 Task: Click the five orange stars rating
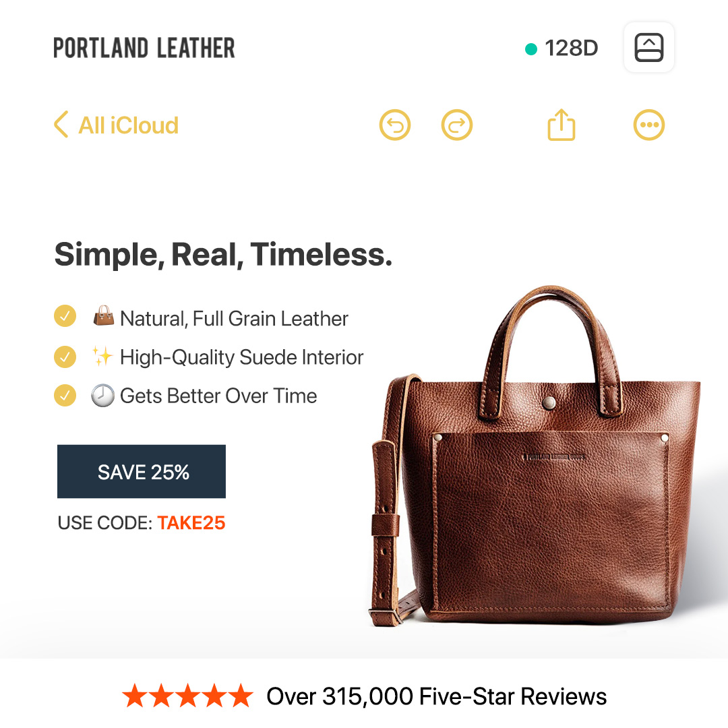click(187, 696)
